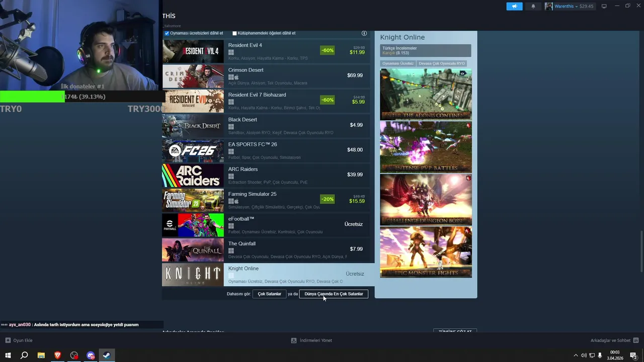This screenshot has height=362, width=644.
Task: Select the Black Desert row title
Action: [x=243, y=120]
